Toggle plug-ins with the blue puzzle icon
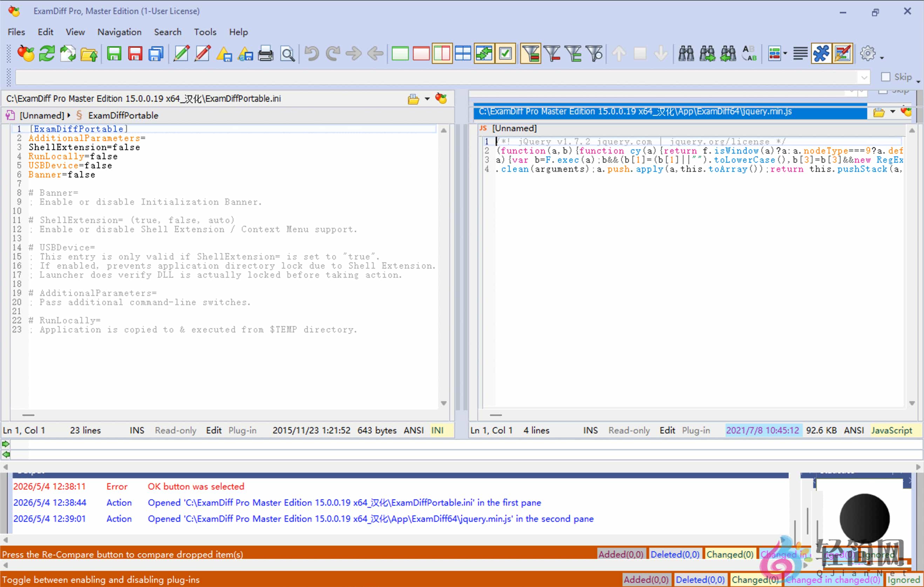This screenshot has height=587, width=924. click(x=821, y=54)
